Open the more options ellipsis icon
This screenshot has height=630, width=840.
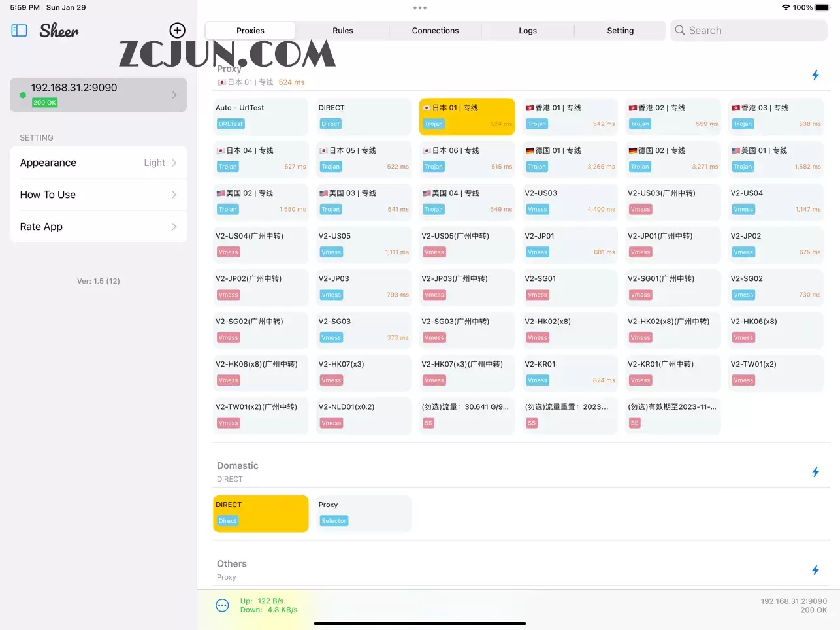point(222,605)
